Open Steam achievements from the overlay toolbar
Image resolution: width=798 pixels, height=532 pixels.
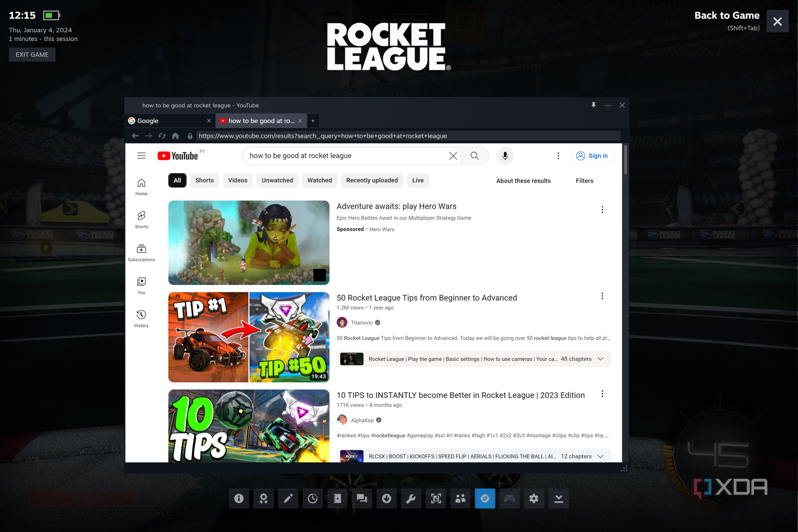click(x=264, y=498)
